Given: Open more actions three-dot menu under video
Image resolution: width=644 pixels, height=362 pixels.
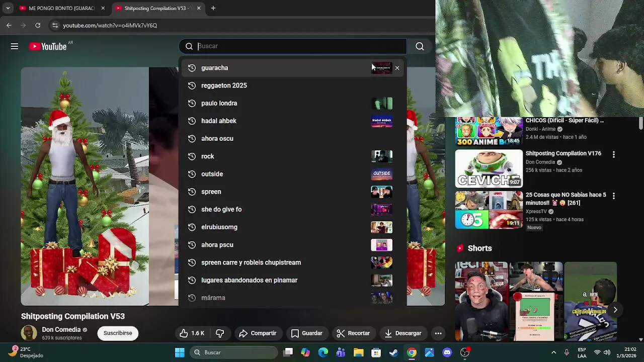Looking at the screenshot, I should click(x=438, y=333).
